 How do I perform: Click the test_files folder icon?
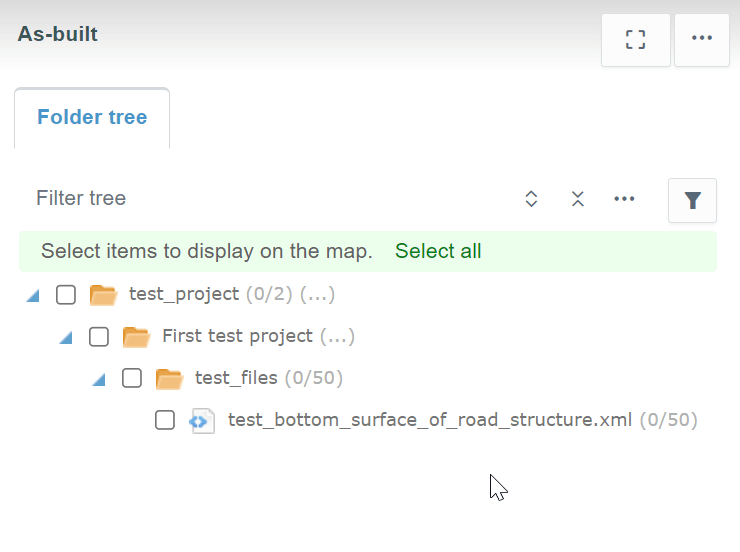[x=169, y=378]
